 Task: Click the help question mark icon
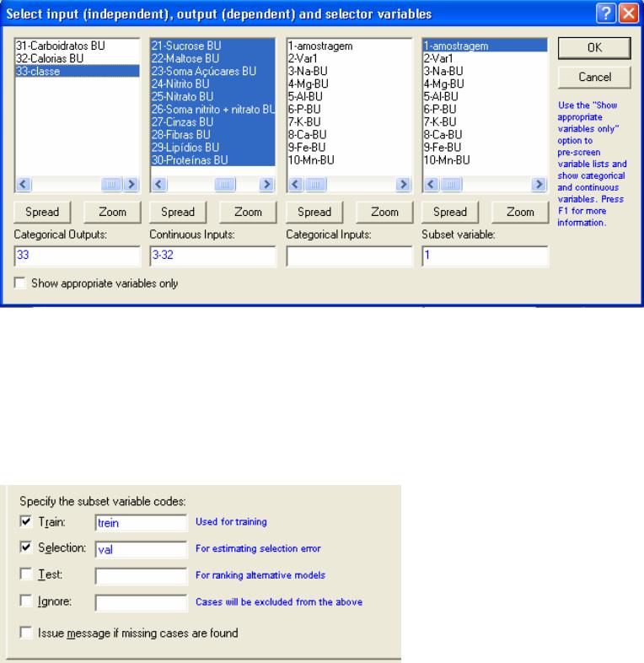point(605,13)
